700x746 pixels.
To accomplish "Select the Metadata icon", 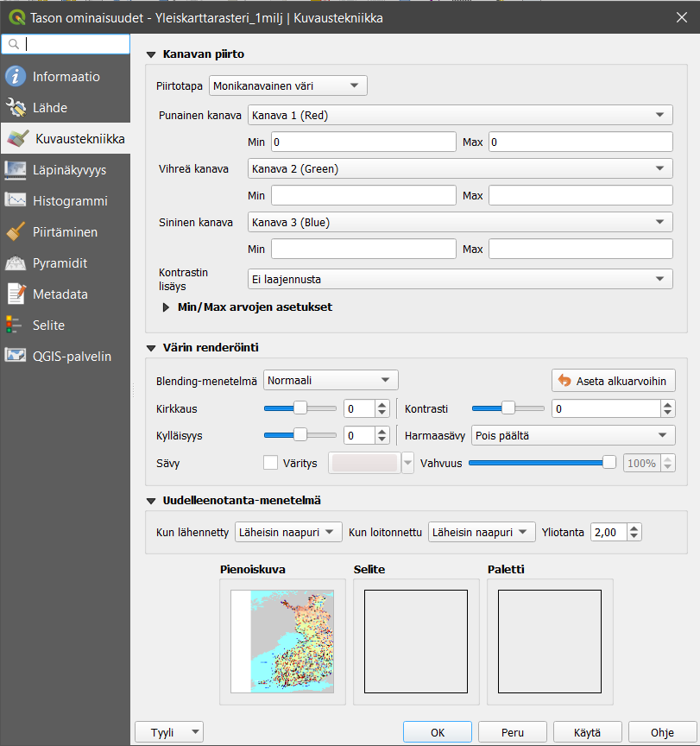I will tap(16, 294).
